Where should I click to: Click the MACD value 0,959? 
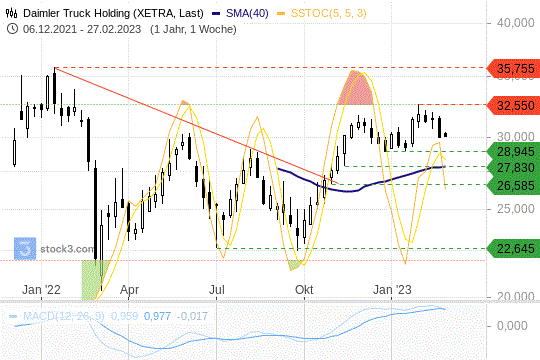pyautogui.click(x=124, y=316)
